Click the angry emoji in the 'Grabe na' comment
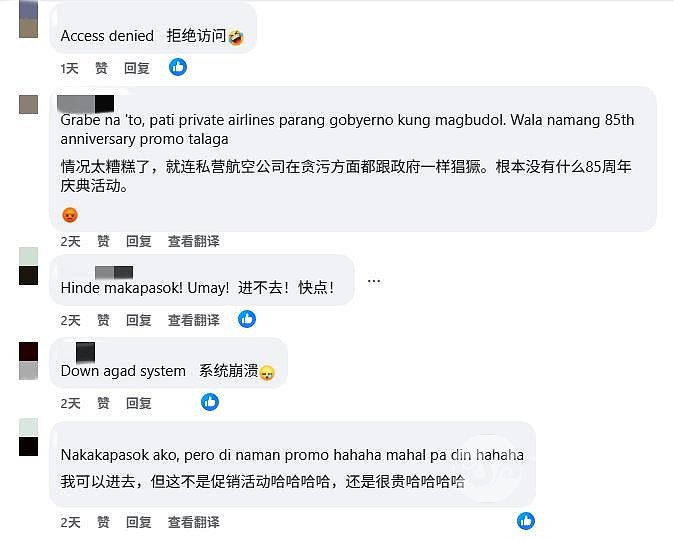Screen dimensions: 674x539 coord(70,214)
